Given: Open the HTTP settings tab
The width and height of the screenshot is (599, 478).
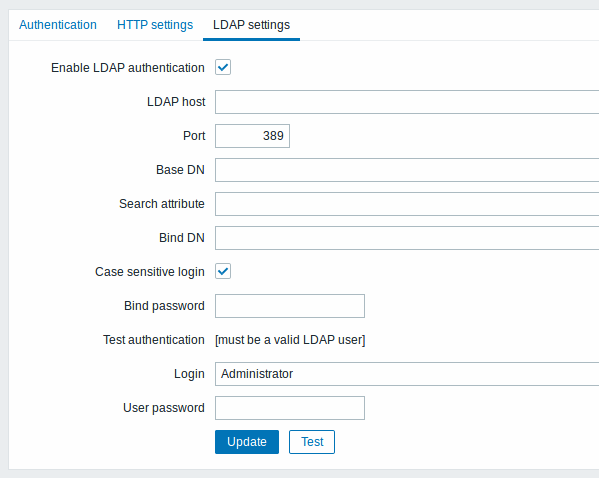Looking at the screenshot, I should click(155, 25).
